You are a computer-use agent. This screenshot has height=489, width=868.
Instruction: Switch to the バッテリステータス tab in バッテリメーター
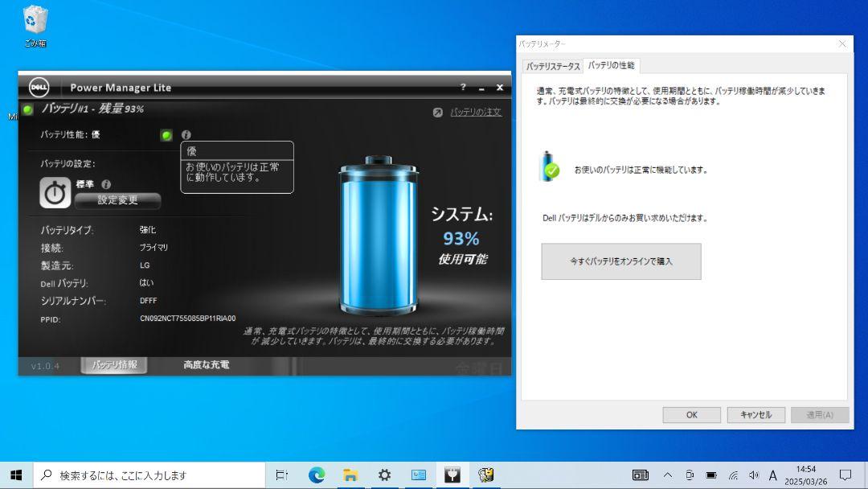click(x=553, y=67)
